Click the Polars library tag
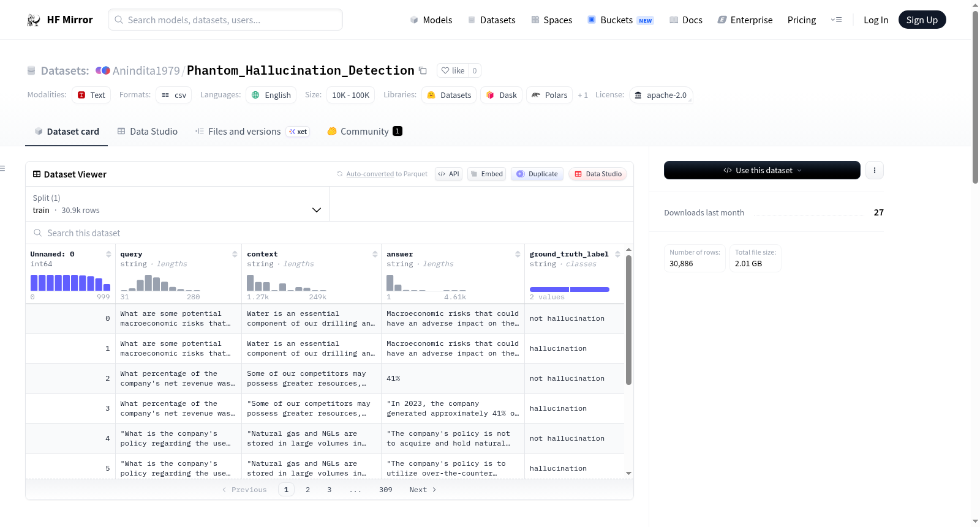This screenshot has width=980, height=527. pyautogui.click(x=549, y=95)
